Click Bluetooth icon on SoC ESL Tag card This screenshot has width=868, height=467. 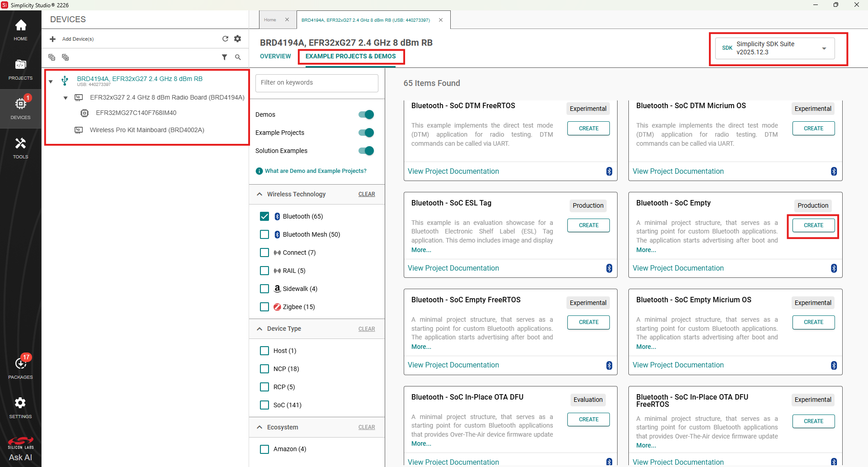[609, 268]
